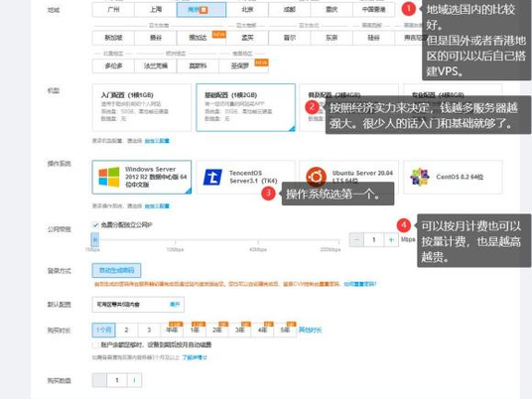Select the 广州 region

[113, 10]
